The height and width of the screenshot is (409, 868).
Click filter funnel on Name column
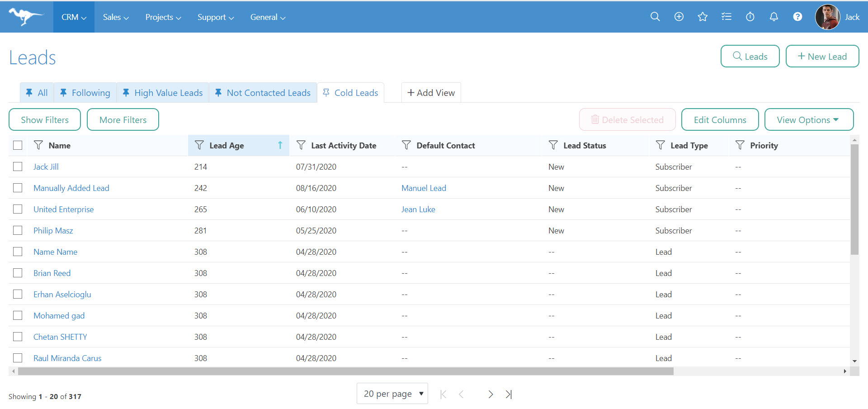38,145
